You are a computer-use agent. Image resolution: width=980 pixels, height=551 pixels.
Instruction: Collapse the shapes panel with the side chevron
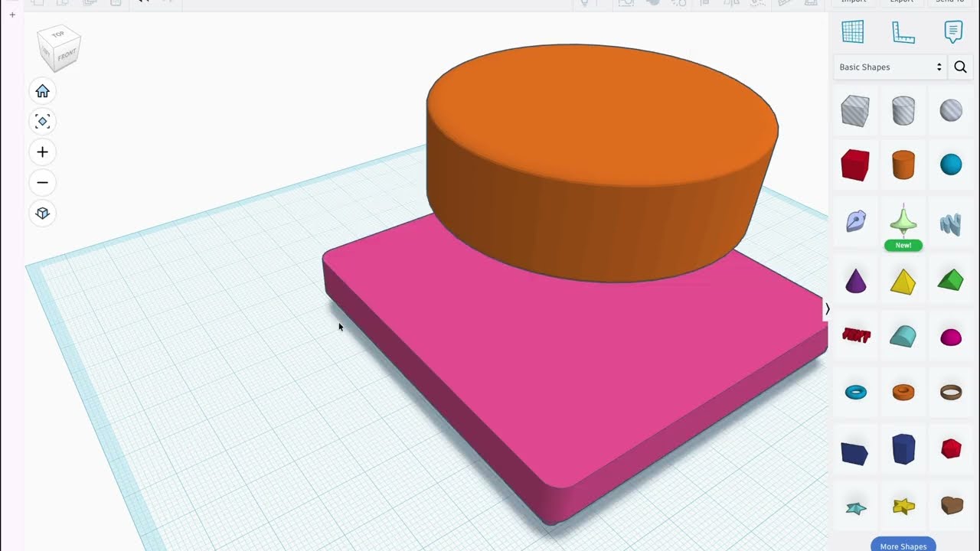coord(827,309)
